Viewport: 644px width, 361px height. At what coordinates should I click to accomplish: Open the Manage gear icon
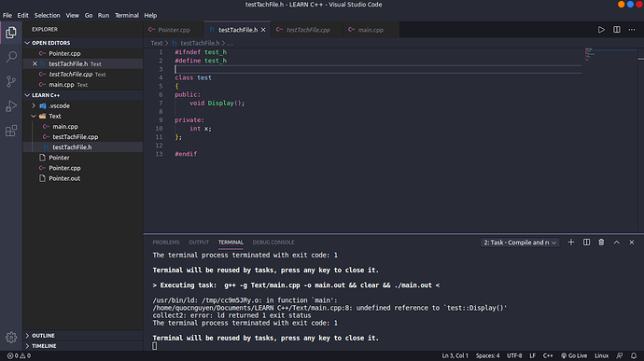[x=11, y=337]
